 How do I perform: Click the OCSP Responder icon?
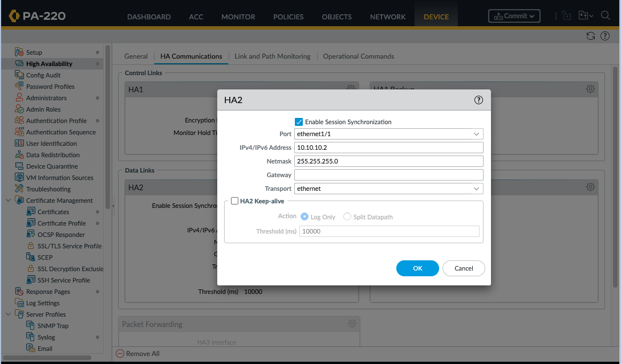pos(30,235)
